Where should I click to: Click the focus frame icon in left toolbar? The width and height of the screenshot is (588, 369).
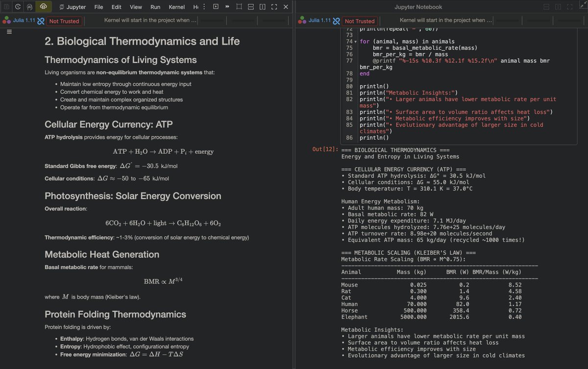click(239, 7)
